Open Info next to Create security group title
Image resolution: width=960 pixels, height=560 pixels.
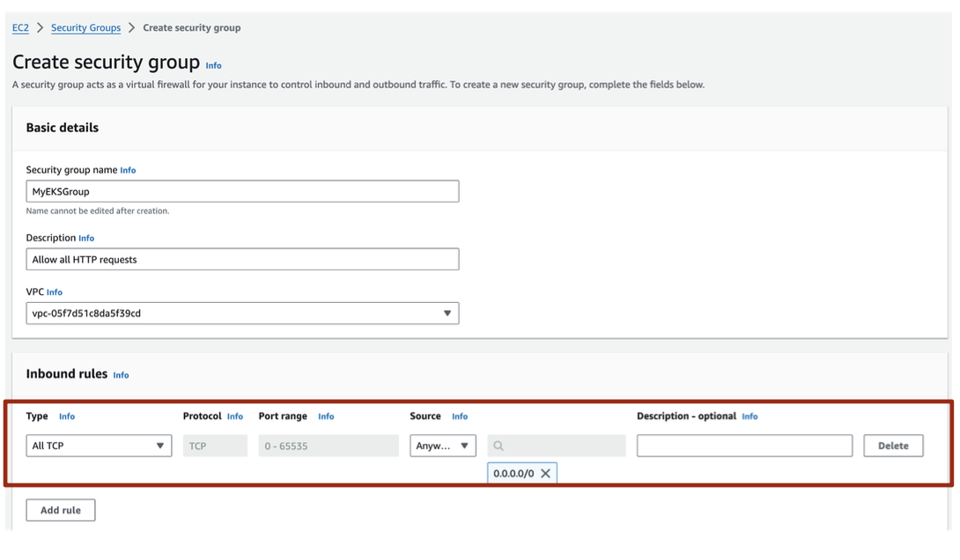[213, 66]
